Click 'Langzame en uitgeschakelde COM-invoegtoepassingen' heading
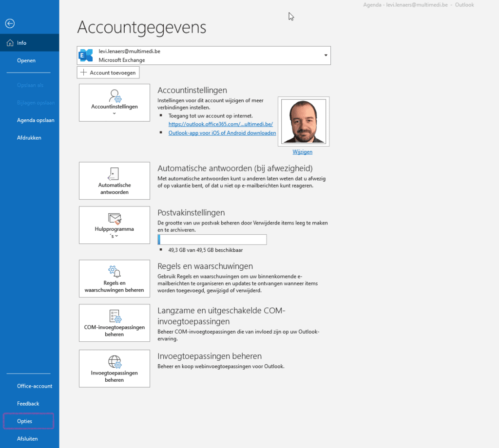499x448 pixels. pyautogui.click(x=222, y=316)
